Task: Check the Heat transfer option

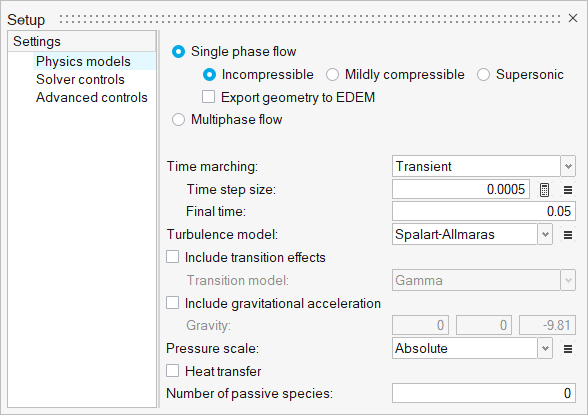Action: (x=172, y=371)
